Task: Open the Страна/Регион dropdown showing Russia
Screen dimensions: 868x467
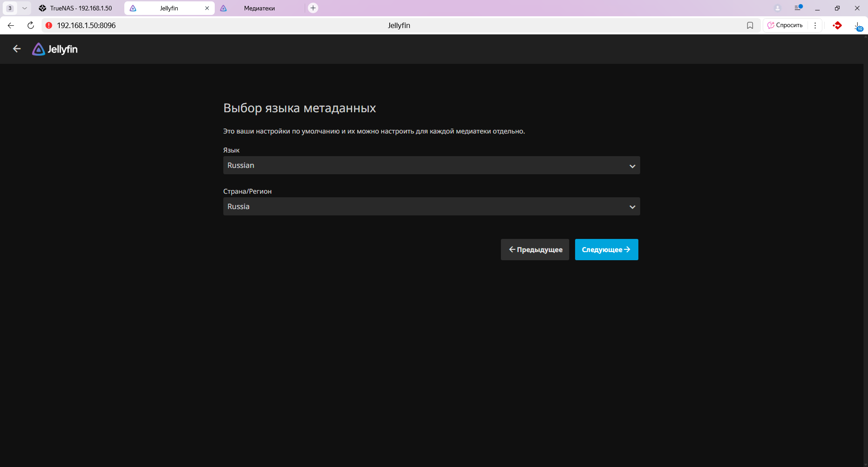Action: click(x=431, y=207)
